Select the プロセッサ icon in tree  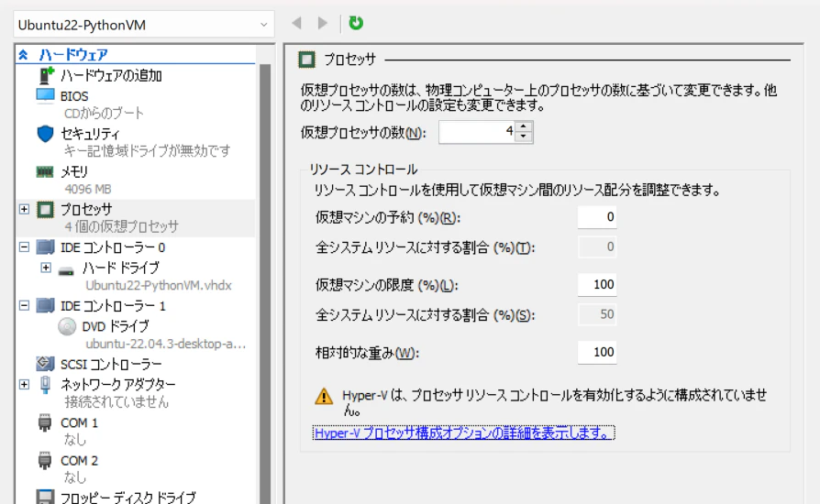point(46,210)
